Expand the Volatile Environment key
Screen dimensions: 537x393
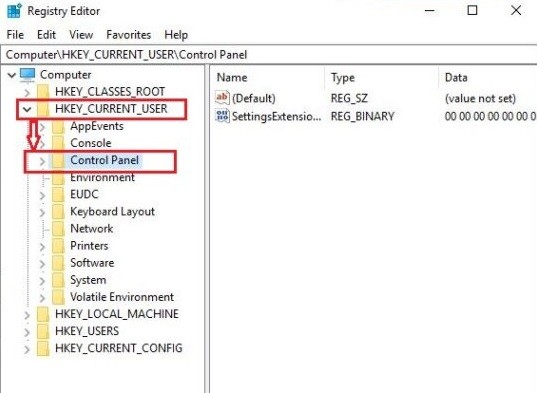(x=42, y=298)
